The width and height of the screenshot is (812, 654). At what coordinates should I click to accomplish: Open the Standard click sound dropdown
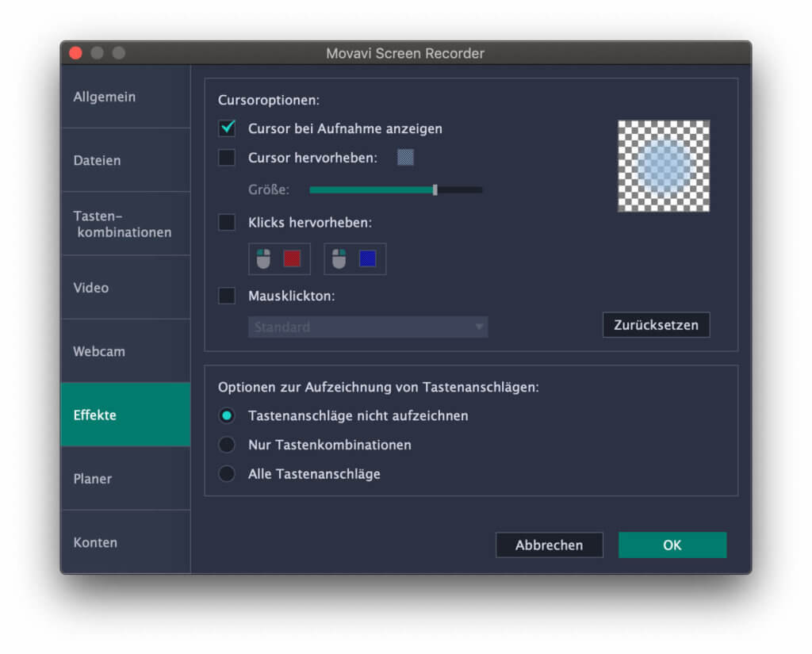(x=368, y=327)
